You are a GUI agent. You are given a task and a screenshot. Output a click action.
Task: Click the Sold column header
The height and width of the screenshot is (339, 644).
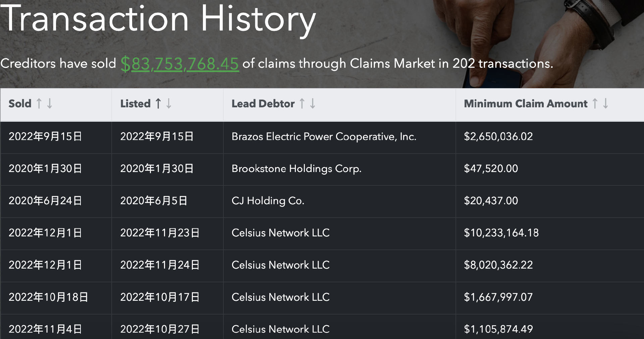click(20, 104)
